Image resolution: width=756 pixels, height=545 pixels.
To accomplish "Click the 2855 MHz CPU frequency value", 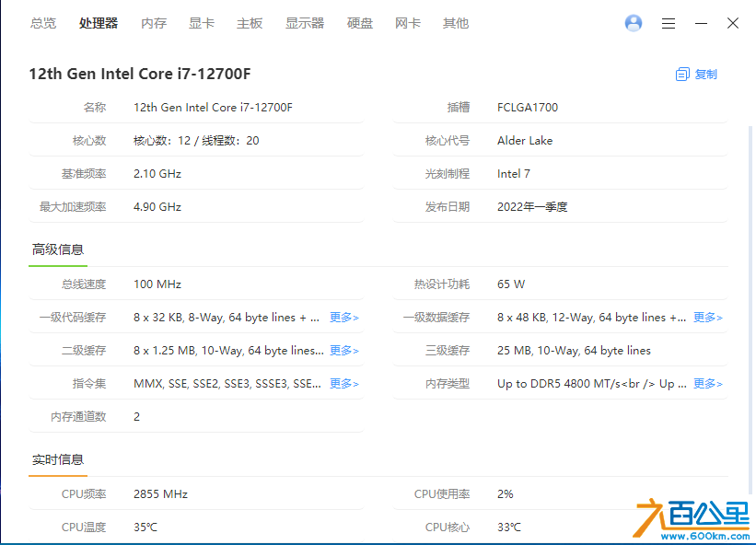I will [x=160, y=494].
